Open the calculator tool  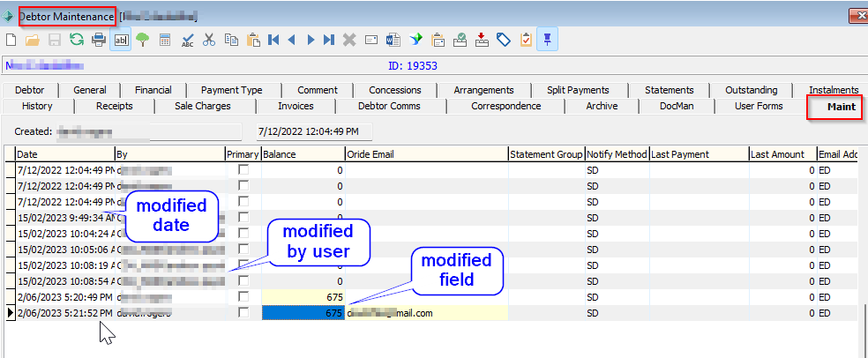coord(164,40)
